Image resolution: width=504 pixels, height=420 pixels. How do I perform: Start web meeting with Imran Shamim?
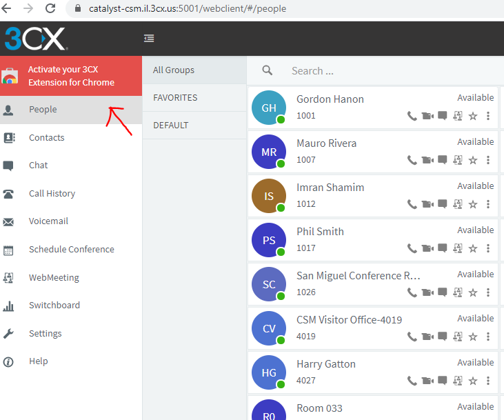(x=458, y=204)
